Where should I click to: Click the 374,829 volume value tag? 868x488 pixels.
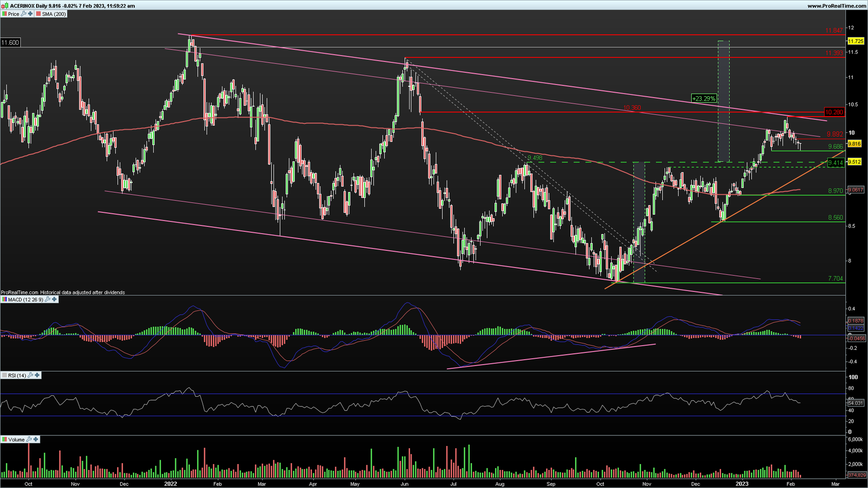point(857,475)
